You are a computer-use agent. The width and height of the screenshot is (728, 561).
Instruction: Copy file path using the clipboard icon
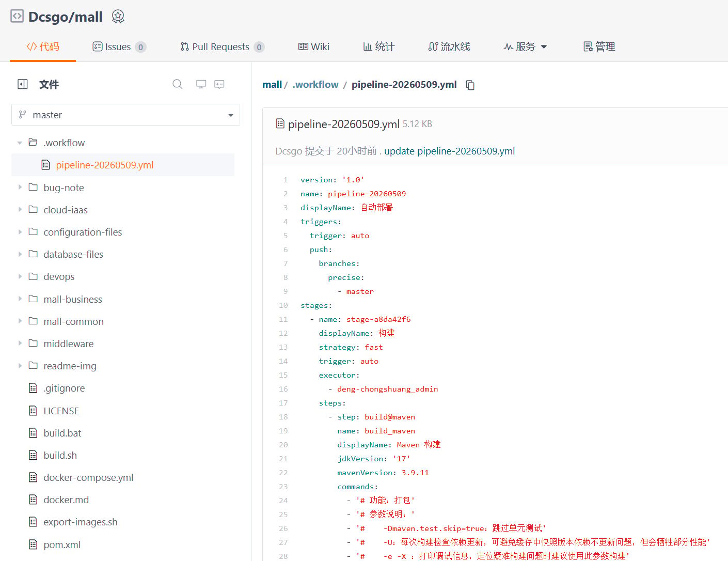pos(470,85)
